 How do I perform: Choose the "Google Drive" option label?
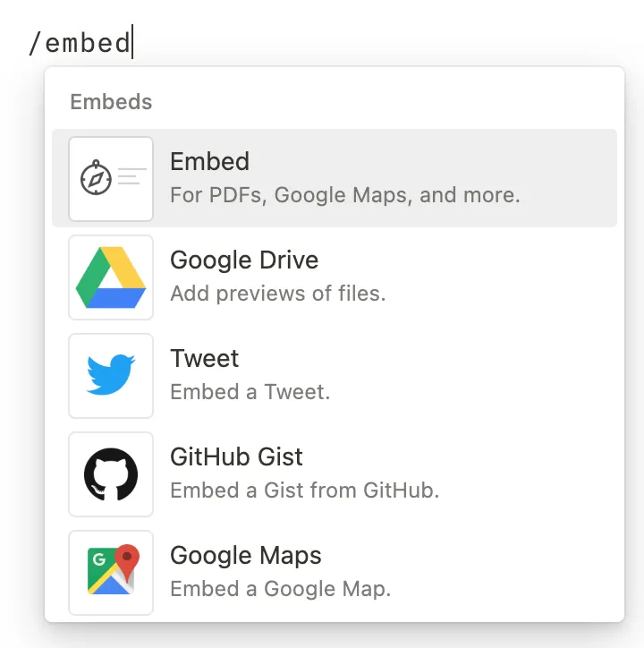pyautogui.click(x=244, y=260)
